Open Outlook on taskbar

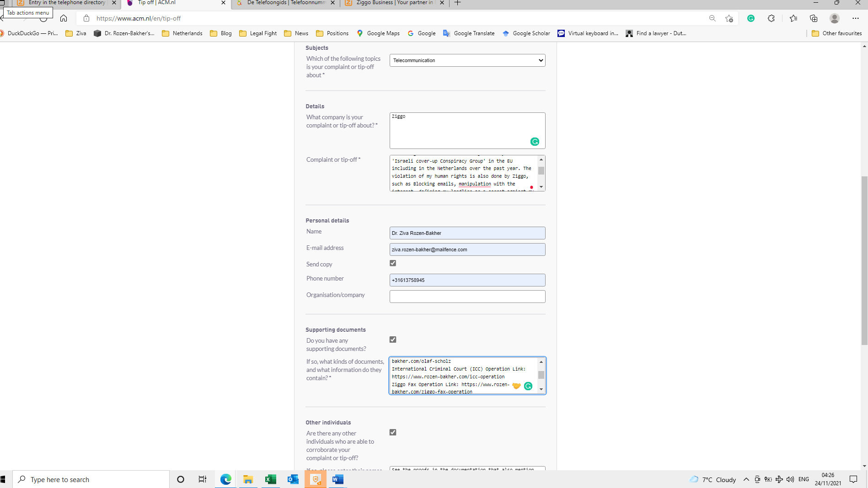[x=293, y=479]
